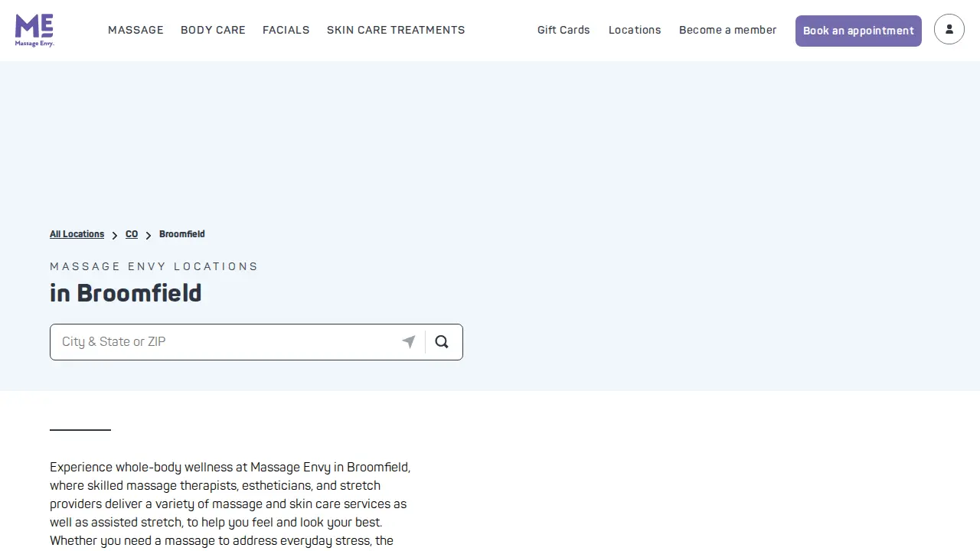Open the MASSAGE menu

coord(136,30)
